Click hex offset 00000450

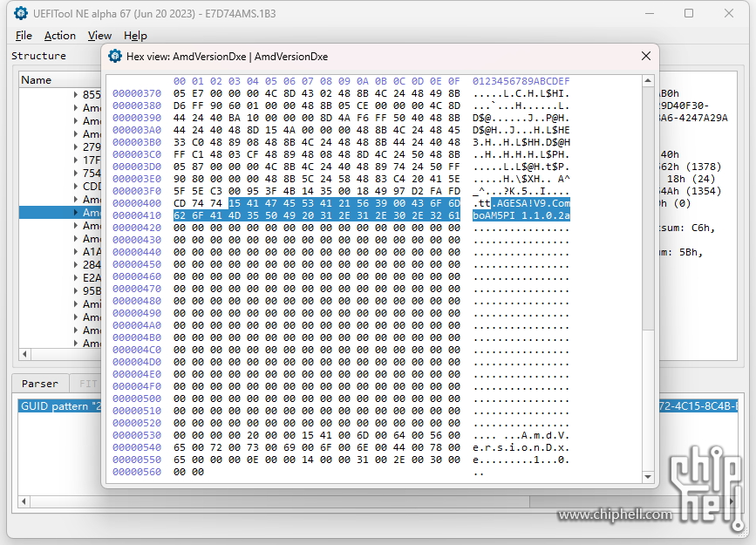point(137,264)
